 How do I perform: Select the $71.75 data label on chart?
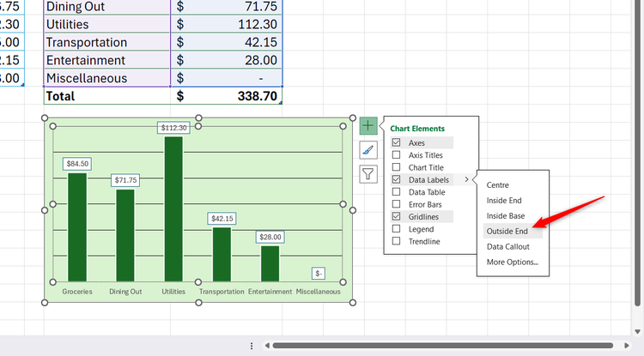coord(125,180)
